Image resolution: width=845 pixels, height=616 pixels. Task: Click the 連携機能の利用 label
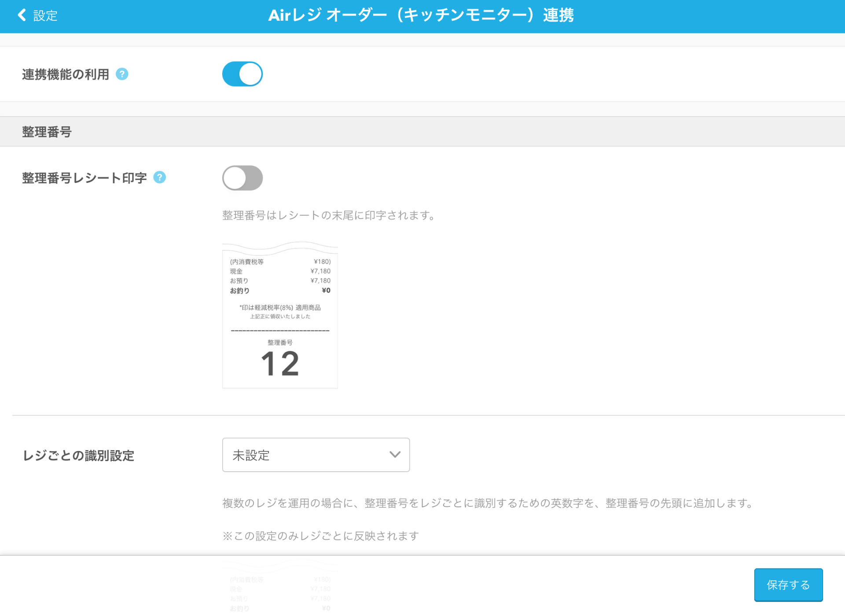point(66,74)
